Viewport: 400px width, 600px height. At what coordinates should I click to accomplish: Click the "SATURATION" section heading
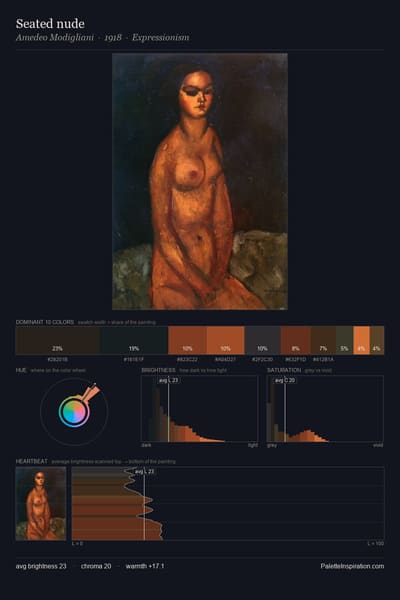(284, 370)
